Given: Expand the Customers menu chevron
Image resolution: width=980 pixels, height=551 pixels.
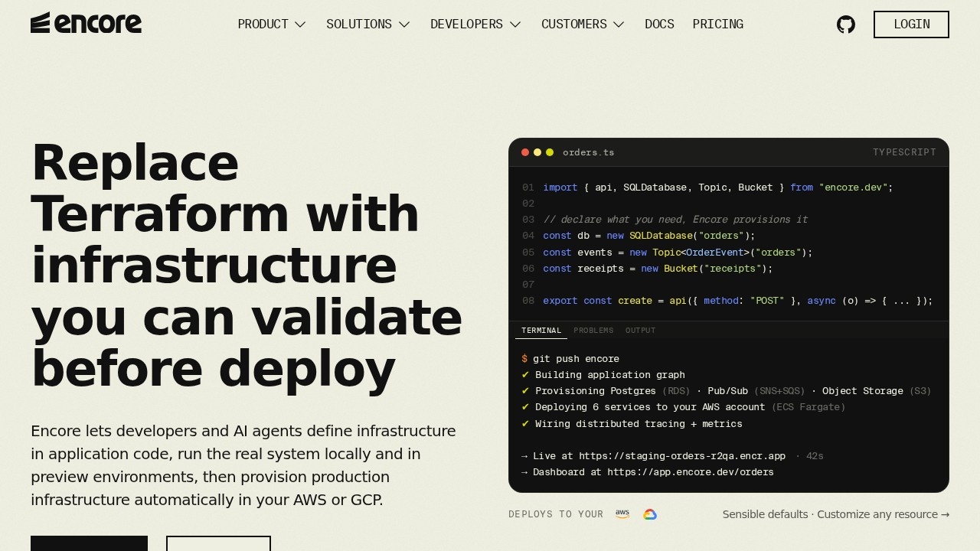Looking at the screenshot, I should (x=619, y=24).
